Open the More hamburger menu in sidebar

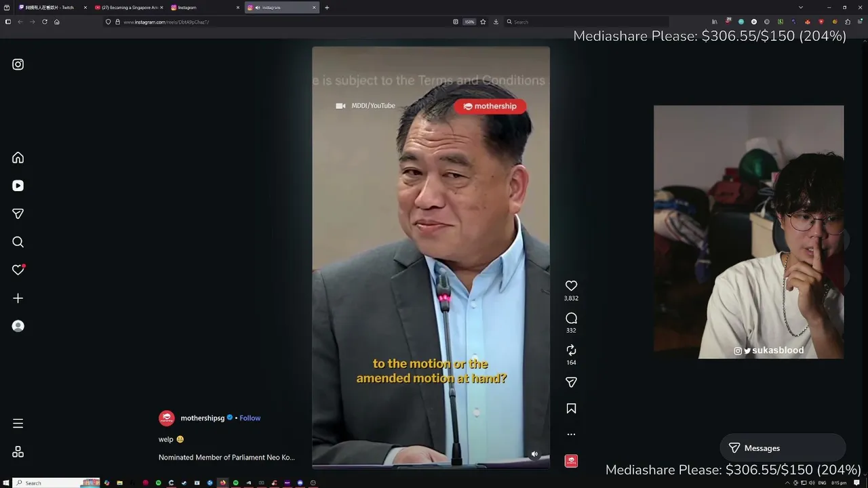pyautogui.click(x=18, y=424)
